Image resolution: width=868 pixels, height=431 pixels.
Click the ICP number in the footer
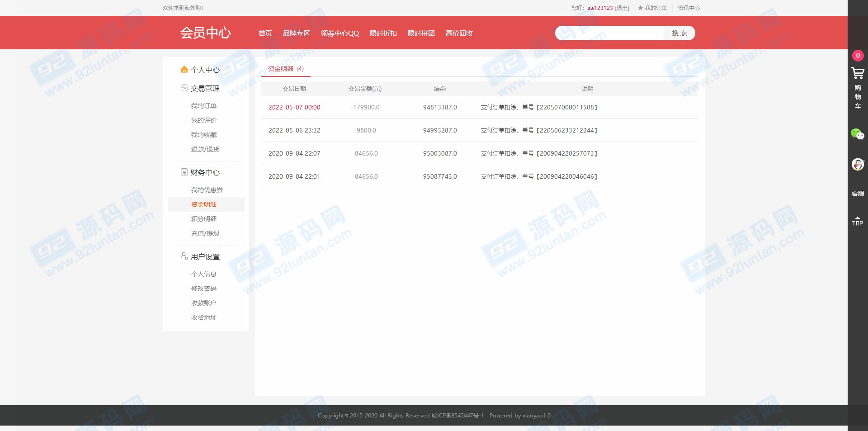coord(458,415)
